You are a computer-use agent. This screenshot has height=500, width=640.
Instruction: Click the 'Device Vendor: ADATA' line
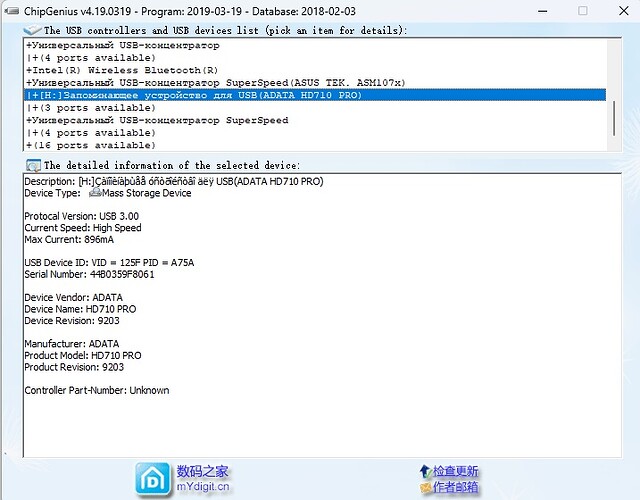(73, 298)
